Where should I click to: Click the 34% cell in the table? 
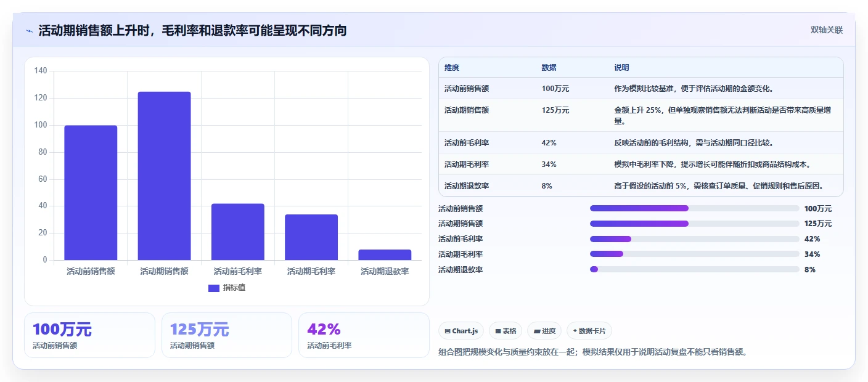(x=549, y=165)
